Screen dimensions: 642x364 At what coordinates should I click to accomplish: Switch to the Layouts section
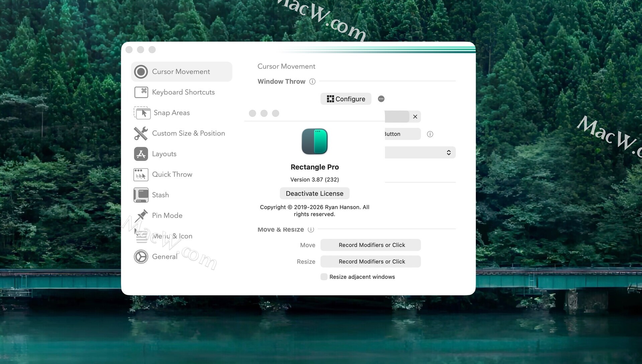[164, 154]
